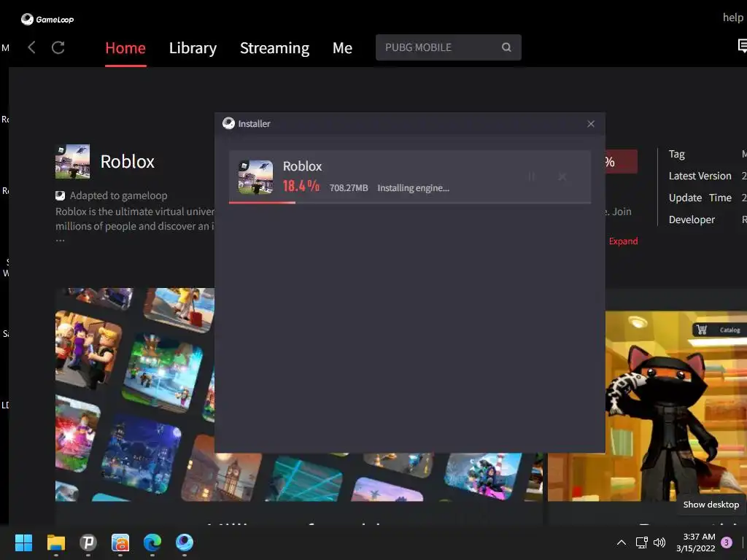Screen dimensions: 747x560
Task: Open the orange 'a' app in taskbar
Action: pos(120,542)
